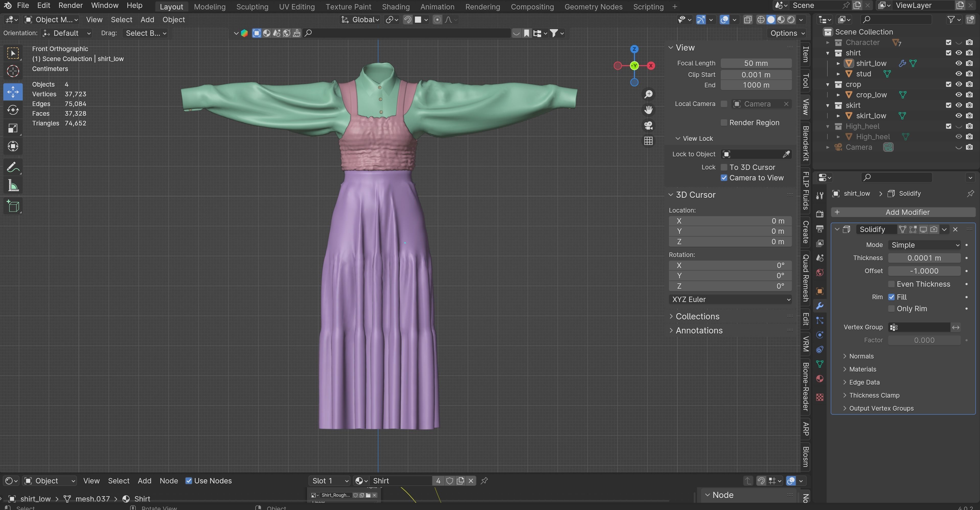Activate the Scale tool
The width and height of the screenshot is (980, 510).
(x=13, y=128)
